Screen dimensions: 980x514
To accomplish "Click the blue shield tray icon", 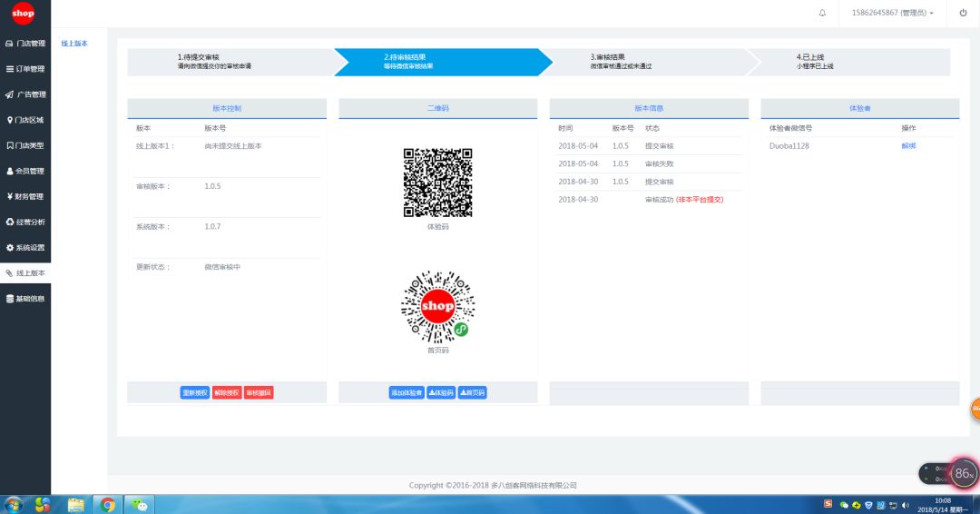I will 868,505.
